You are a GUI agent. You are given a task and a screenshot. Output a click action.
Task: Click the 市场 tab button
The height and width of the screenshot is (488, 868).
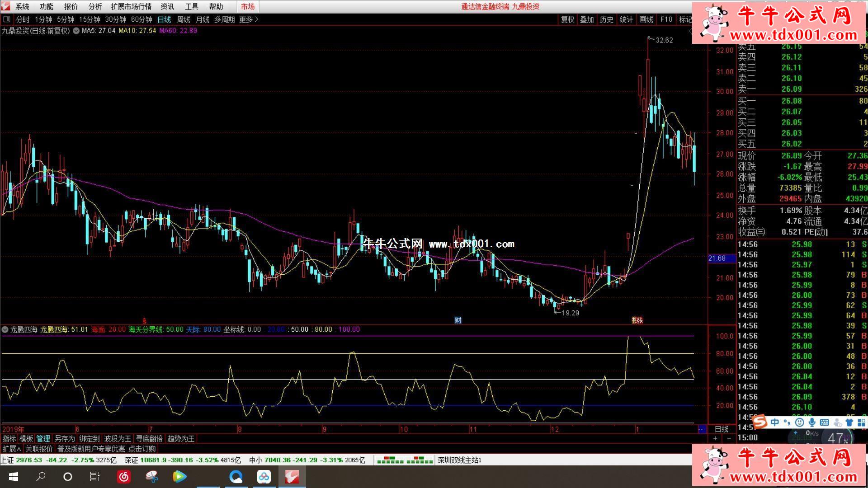point(248,7)
